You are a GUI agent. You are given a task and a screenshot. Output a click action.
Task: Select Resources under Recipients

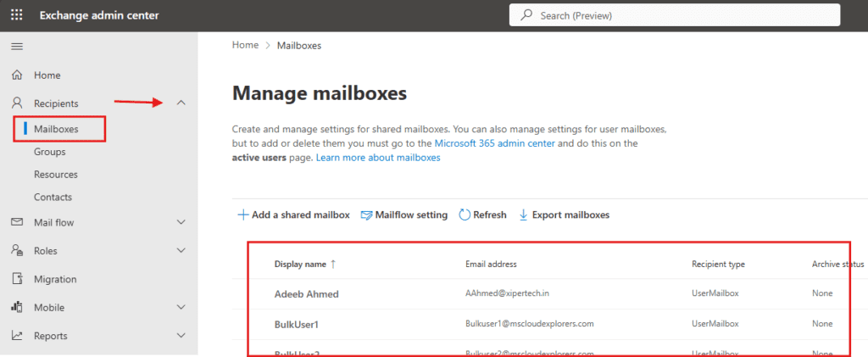click(x=55, y=175)
